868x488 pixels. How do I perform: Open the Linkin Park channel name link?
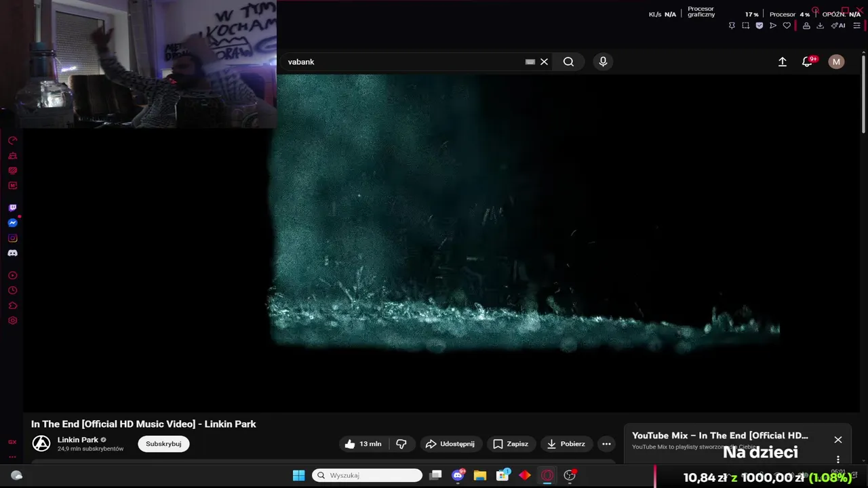77,440
